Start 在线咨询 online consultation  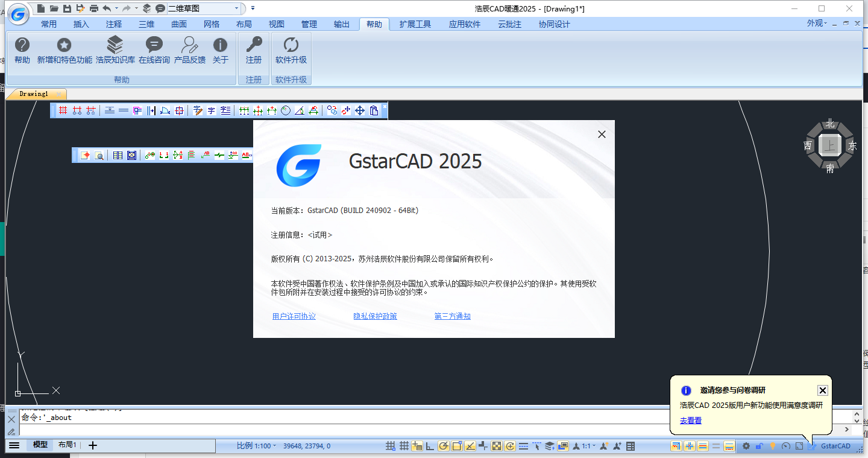pos(154,50)
